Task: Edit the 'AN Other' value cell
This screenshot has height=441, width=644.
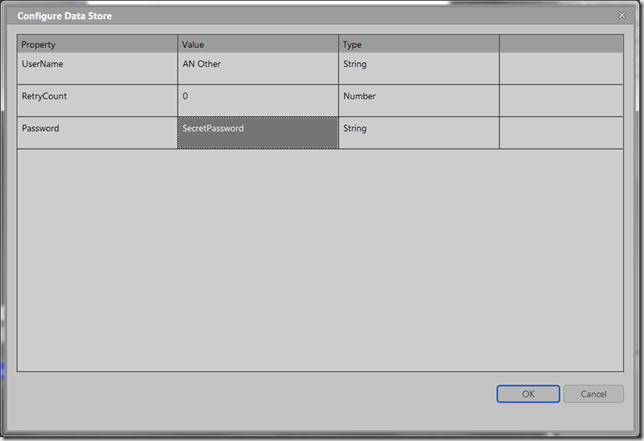Action: (x=258, y=69)
